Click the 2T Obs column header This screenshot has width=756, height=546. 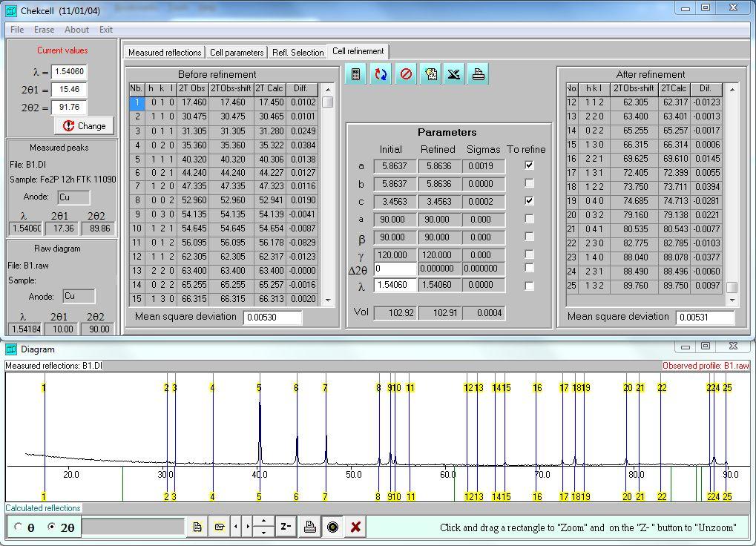coord(192,89)
